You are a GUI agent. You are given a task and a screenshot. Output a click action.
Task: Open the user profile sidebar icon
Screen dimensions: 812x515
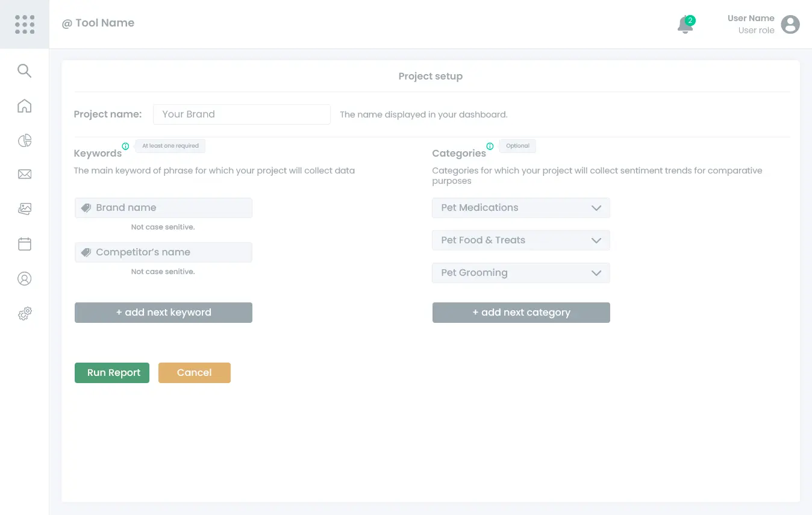pos(24,279)
